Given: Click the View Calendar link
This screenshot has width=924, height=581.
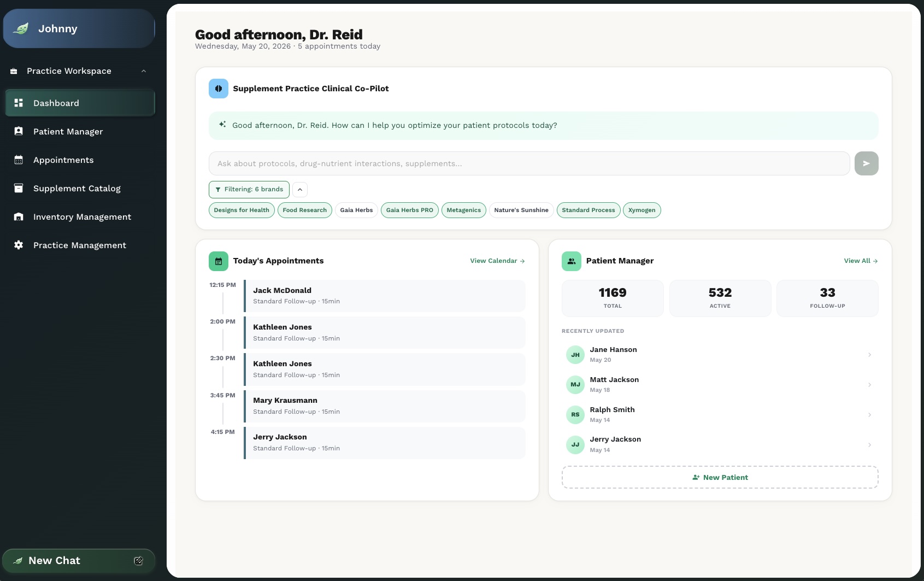Looking at the screenshot, I should tap(497, 261).
